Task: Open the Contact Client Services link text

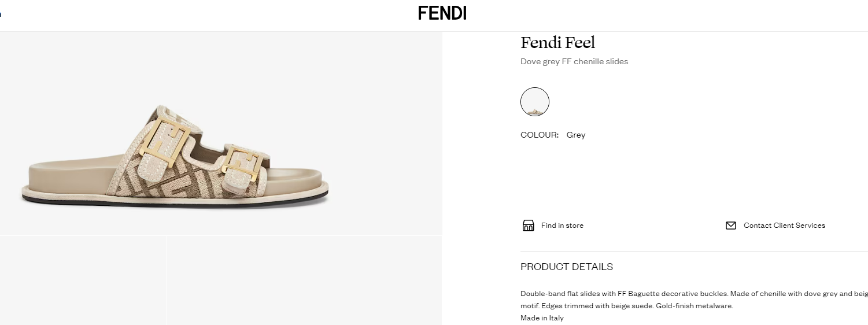Action: pos(784,226)
